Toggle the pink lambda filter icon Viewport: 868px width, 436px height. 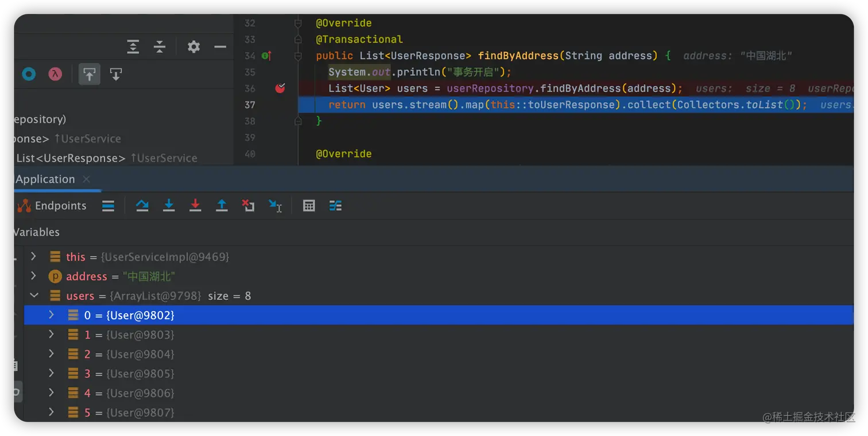pos(55,74)
